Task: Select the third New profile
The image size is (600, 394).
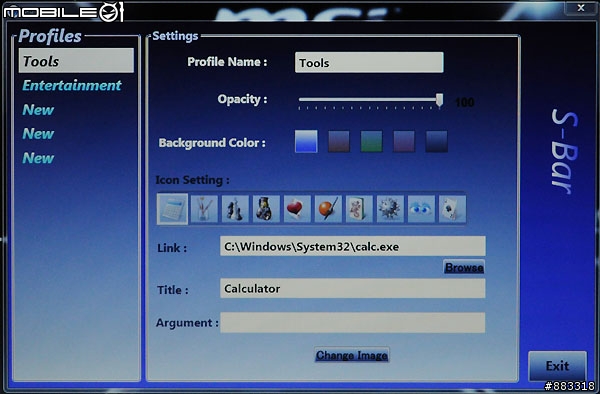Action: pos(38,158)
